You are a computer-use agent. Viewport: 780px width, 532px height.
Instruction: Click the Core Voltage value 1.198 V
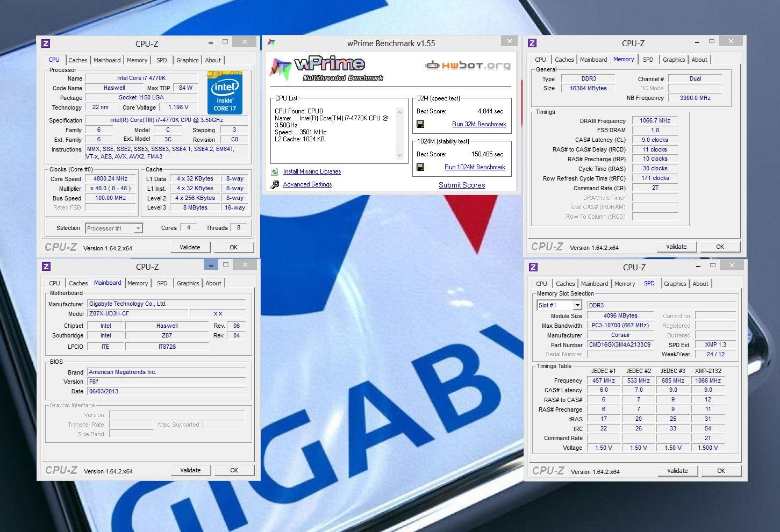point(178,107)
